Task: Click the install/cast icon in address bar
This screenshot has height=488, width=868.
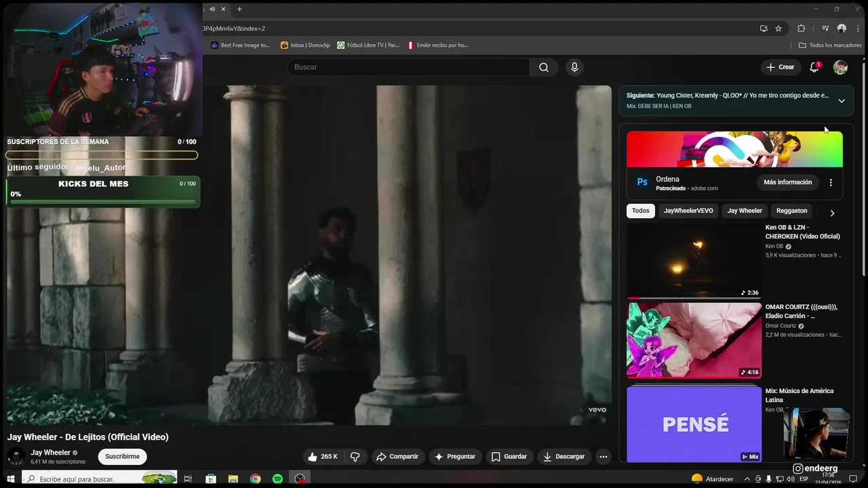Action: (x=764, y=28)
